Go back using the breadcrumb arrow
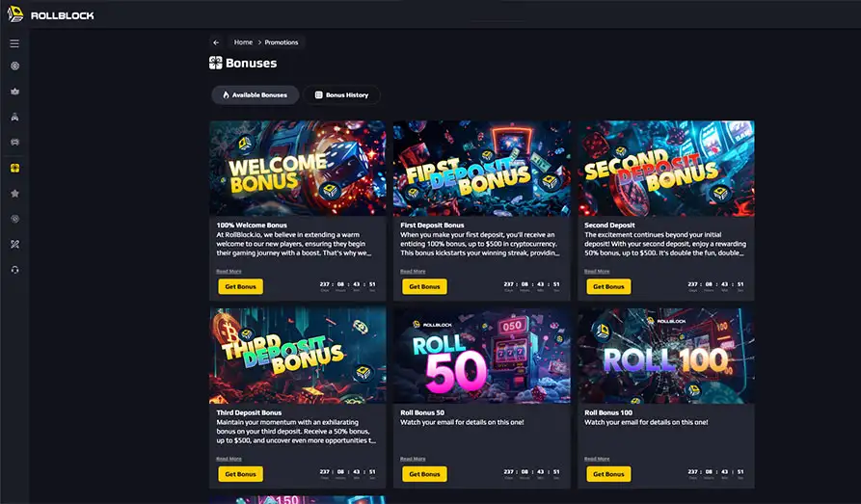Screen dimensions: 861x504 point(216,42)
